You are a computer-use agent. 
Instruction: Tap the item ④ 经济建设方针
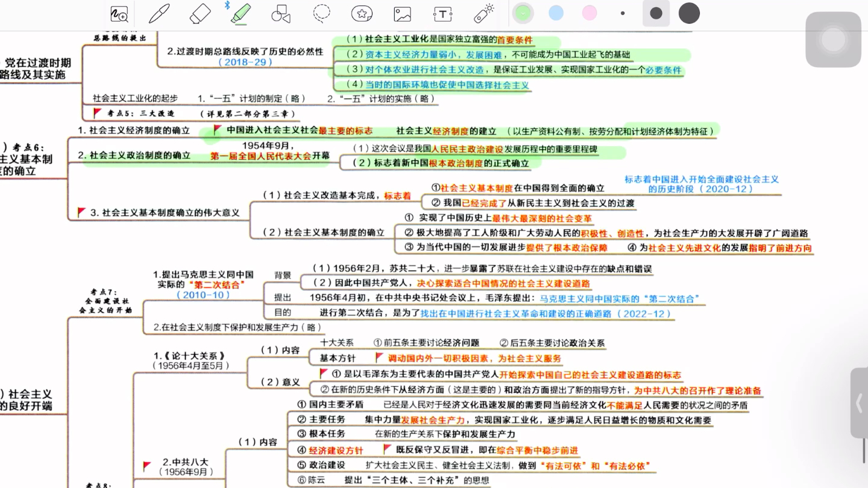[330, 450]
